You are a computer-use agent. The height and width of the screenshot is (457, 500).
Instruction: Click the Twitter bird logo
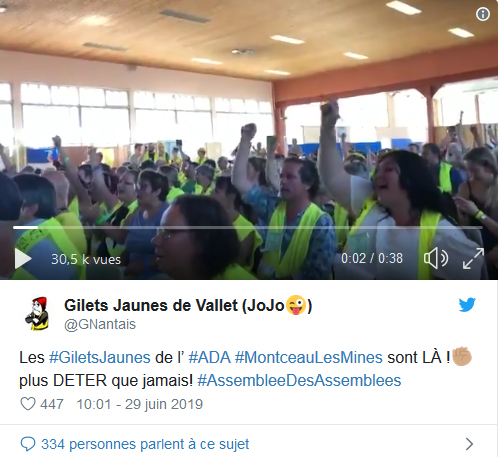(x=467, y=305)
